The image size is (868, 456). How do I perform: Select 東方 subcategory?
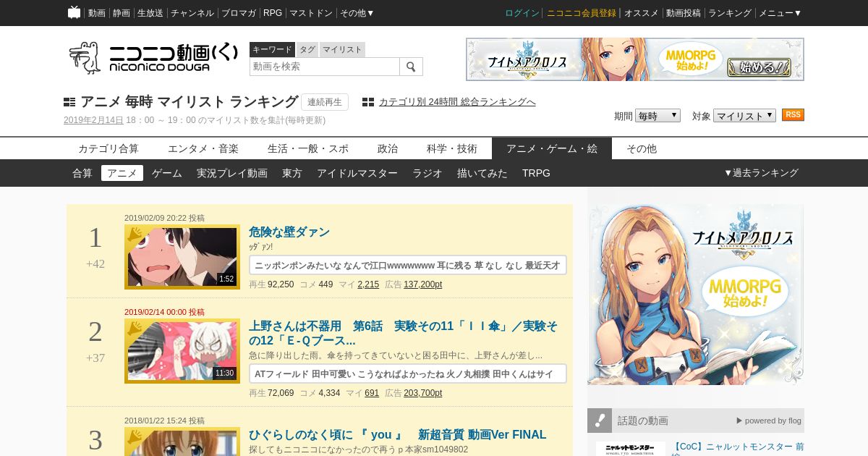point(292,173)
